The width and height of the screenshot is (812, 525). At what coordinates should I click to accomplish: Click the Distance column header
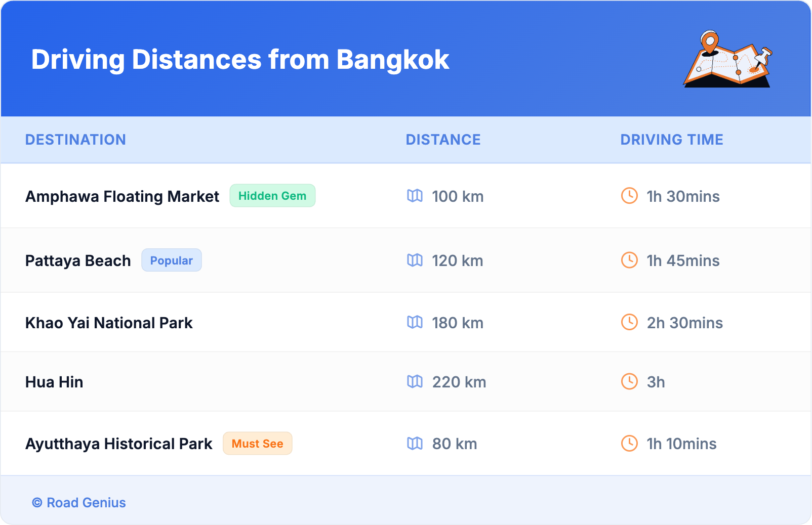point(443,140)
